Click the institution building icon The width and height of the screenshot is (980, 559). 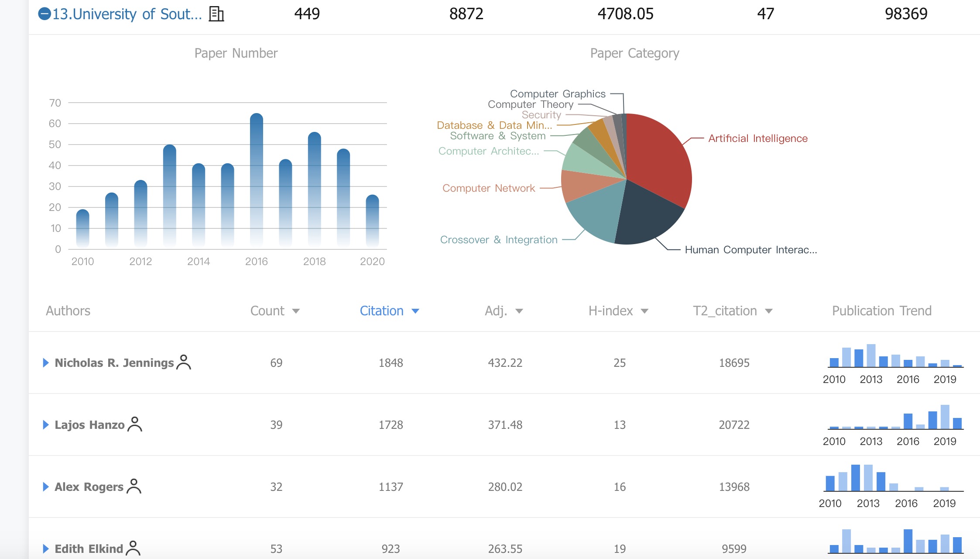(216, 14)
